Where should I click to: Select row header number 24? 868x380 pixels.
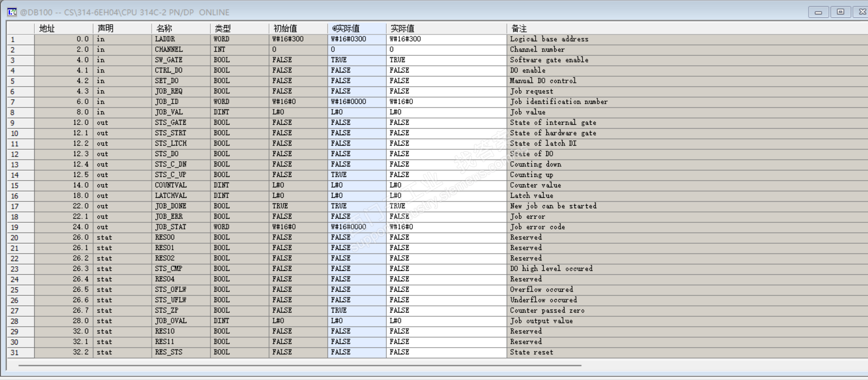[x=20, y=279]
